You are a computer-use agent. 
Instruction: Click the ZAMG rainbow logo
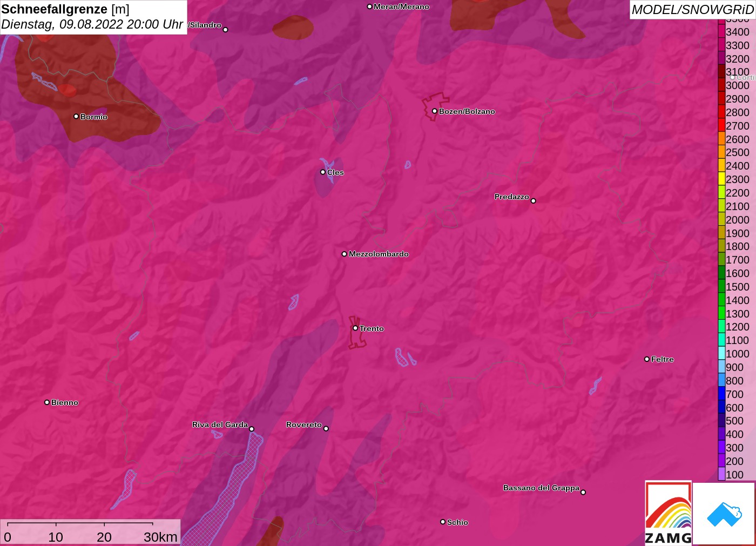(x=669, y=513)
